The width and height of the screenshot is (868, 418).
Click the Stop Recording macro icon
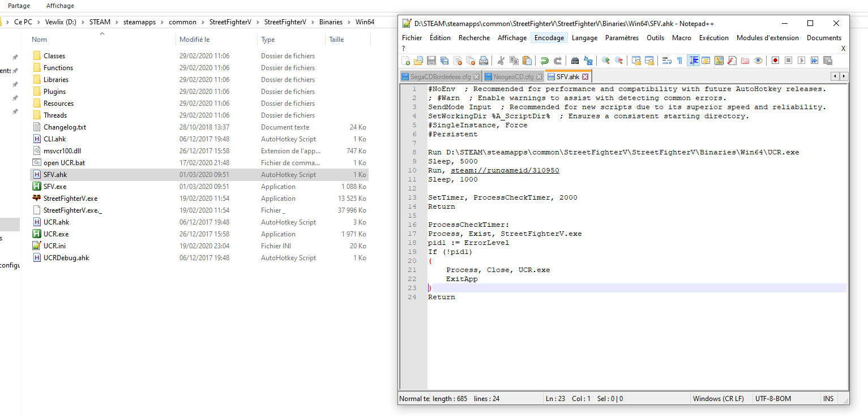click(x=789, y=61)
